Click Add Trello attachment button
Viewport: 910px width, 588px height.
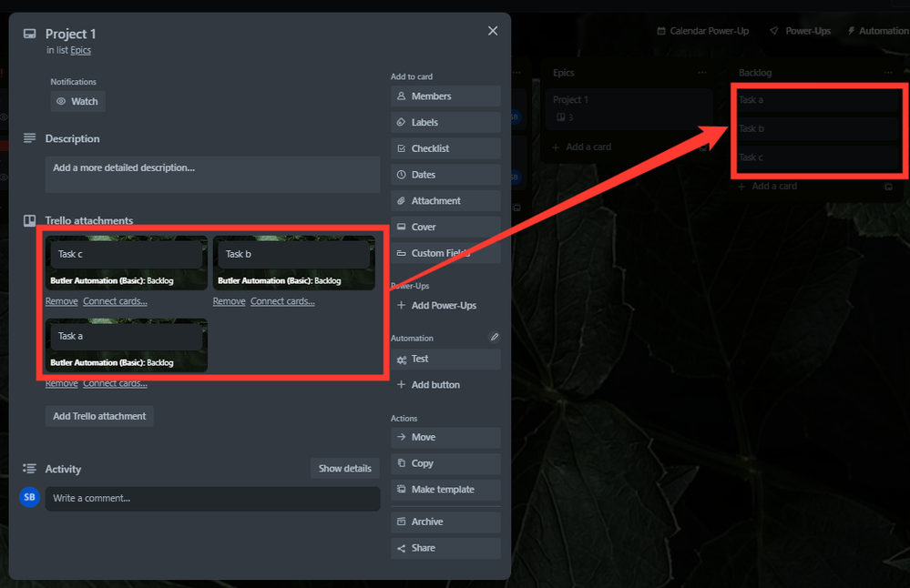click(99, 416)
